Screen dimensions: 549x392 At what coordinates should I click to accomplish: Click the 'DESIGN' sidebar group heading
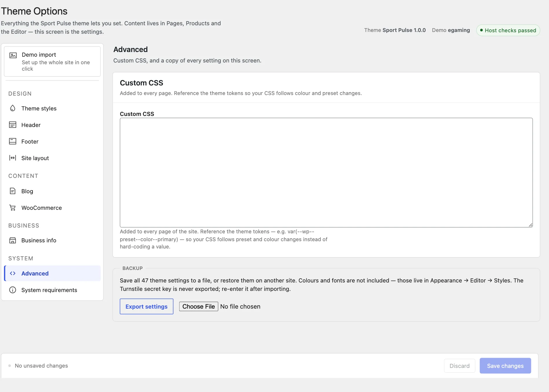click(x=20, y=94)
